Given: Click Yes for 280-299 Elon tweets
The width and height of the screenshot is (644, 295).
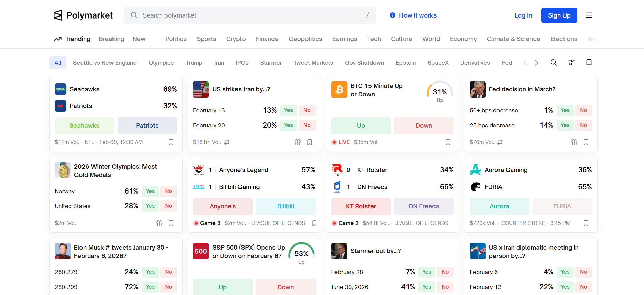Looking at the screenshot, I should tap(150, 287).
